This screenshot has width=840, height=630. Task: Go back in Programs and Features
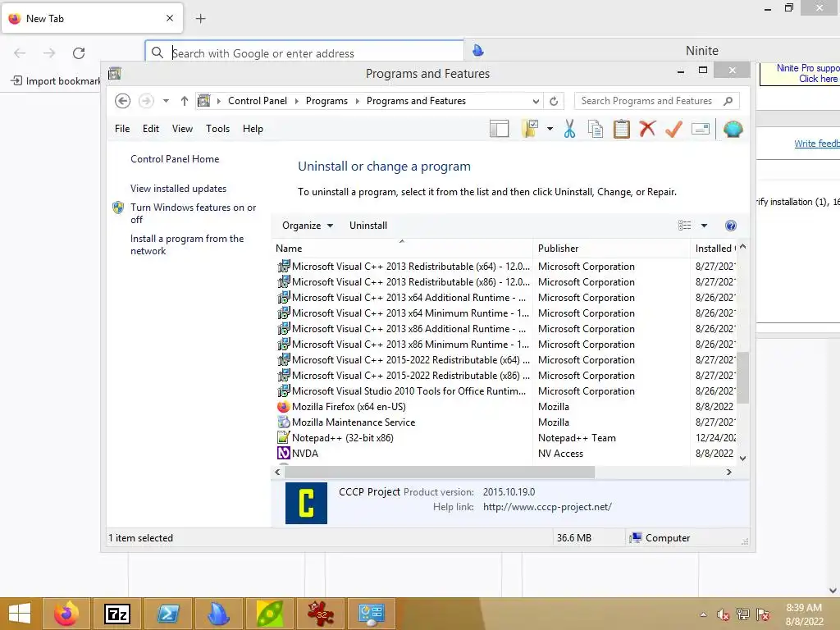click(123, 101)
